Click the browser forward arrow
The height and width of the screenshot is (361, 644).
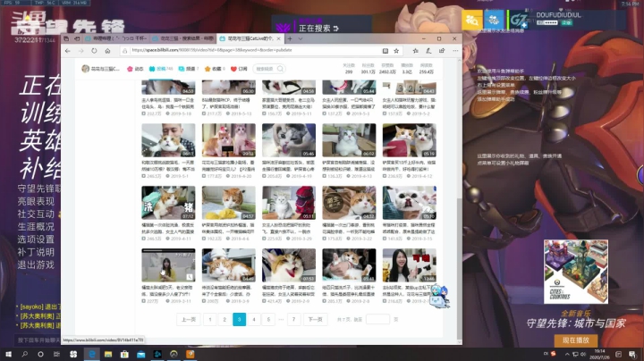coord(80,51)
